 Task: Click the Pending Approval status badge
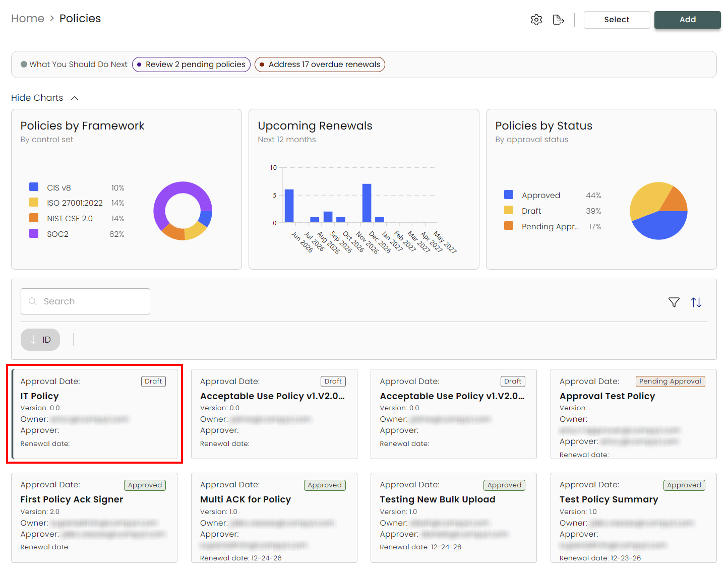[x=670, y=381]
